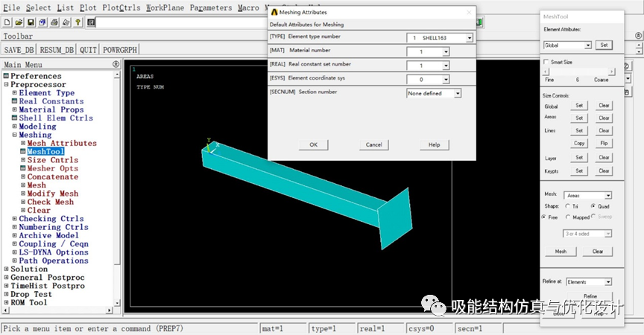
Task: Expand the LS-DYNA Options node
Action: tap(14, 252)
